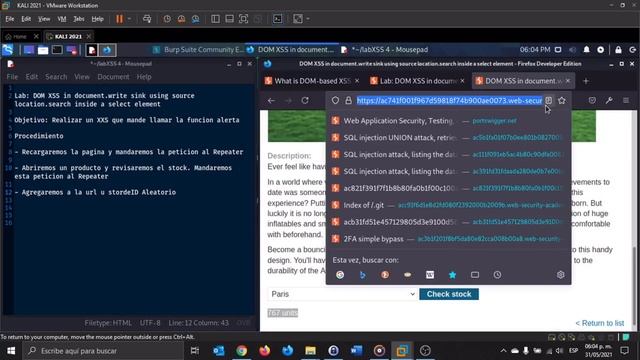Image resolution: width=640 pixels, height=360 pixels.
Task: Open Google Chrome from Windows taskbar
Action: point(242,351)
